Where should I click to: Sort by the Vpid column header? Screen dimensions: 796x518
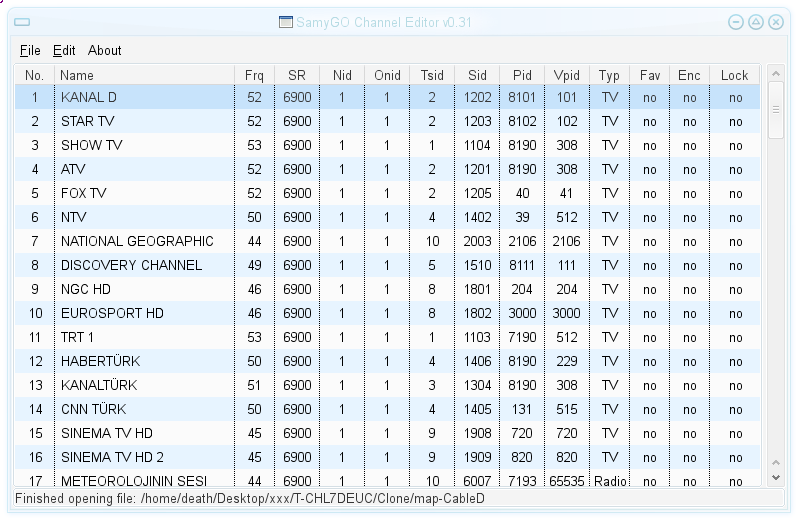[567, 75]
